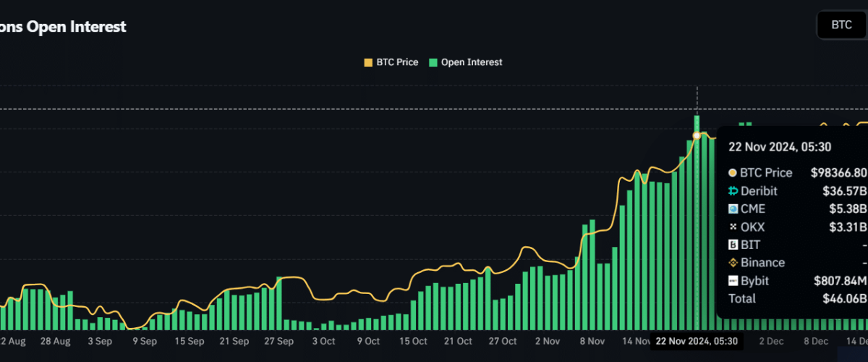Toggle the Open Interest series legend label
868x362 pixels.
click(471, 62)
